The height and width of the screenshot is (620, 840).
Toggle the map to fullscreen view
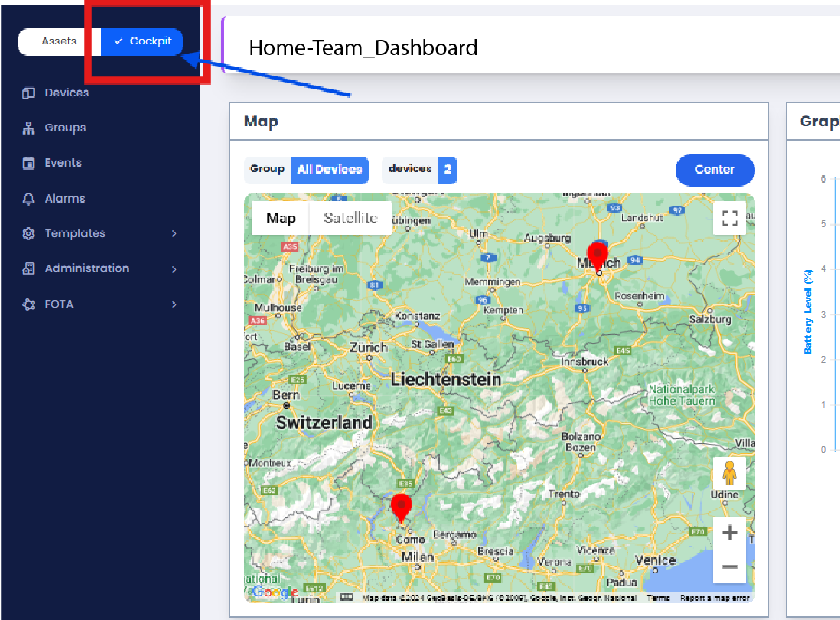[x=729, y=219]
